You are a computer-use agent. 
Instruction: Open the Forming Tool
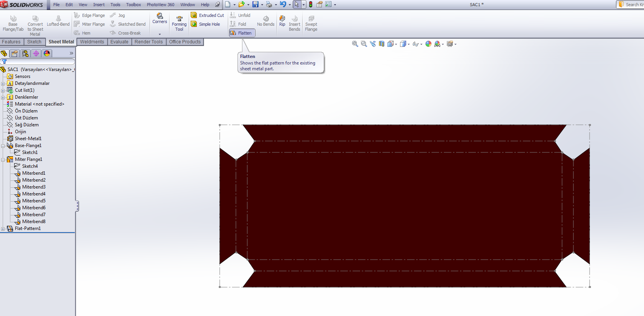(x=179, y=24)
